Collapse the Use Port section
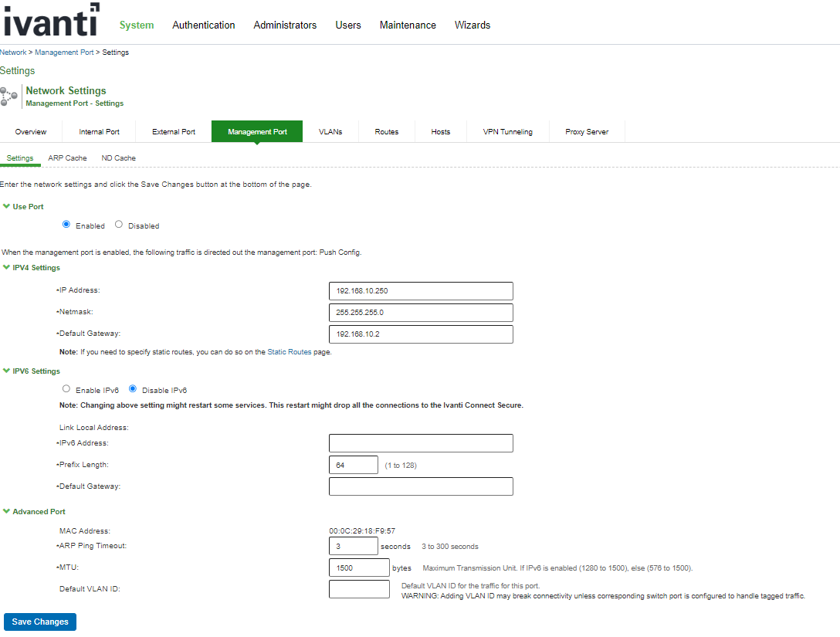 [x=7, y=207]
